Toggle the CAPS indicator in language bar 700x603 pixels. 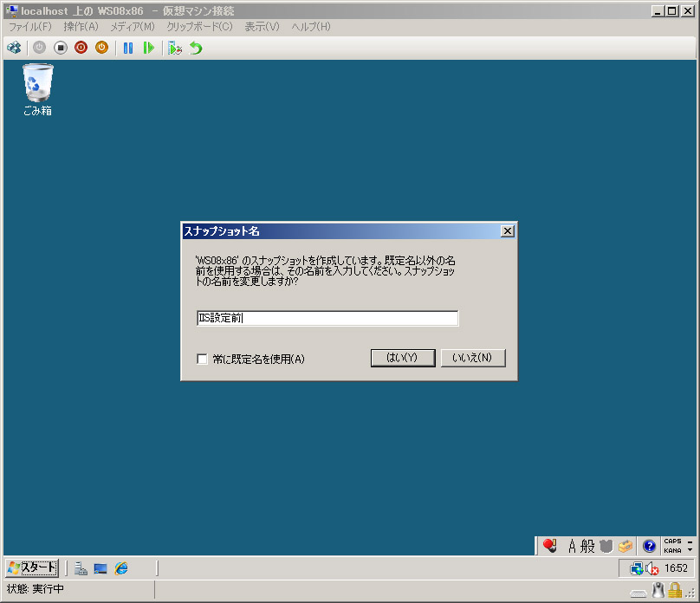click(x=673, y=541)
